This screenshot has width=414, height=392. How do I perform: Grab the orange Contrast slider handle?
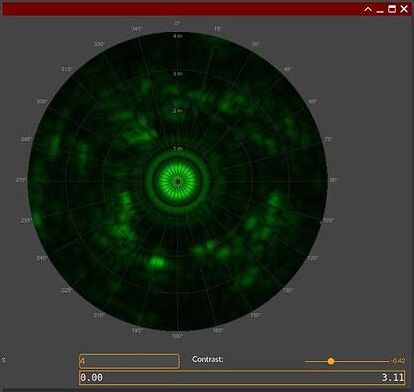[x=331, y=361]
